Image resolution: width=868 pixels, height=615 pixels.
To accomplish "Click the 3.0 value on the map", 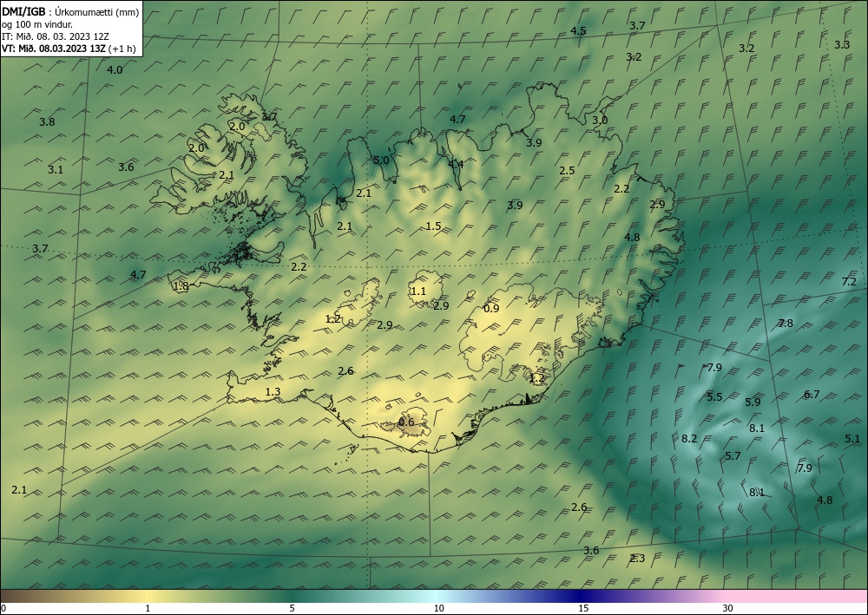I will (600, 120).
